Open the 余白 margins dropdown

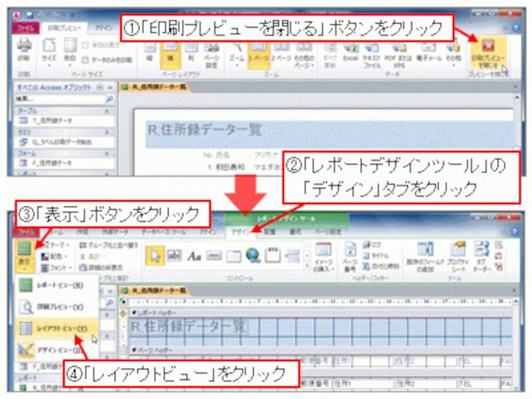tap(70, 52)
